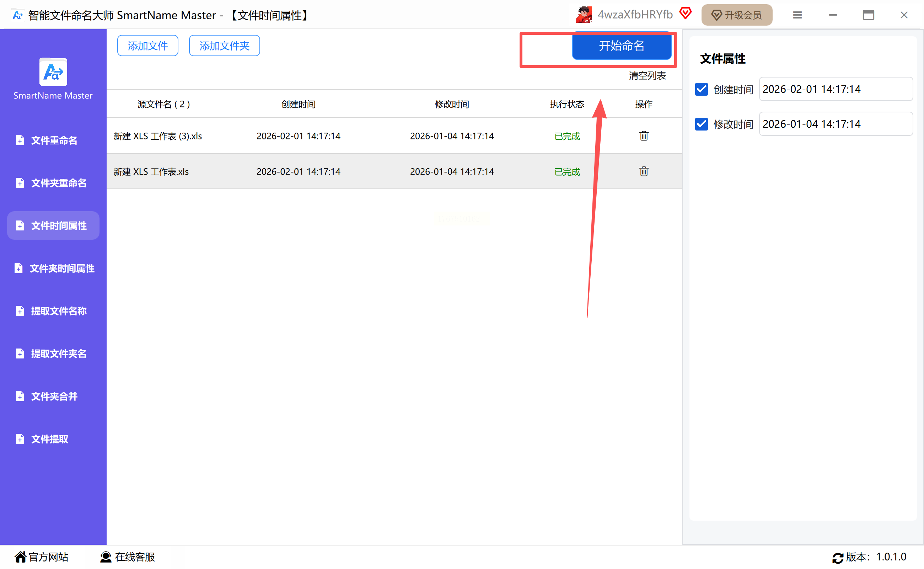924x569 pixels.
Task: Click the 创建时间 date input field
Action: click(x=835, y=89)
